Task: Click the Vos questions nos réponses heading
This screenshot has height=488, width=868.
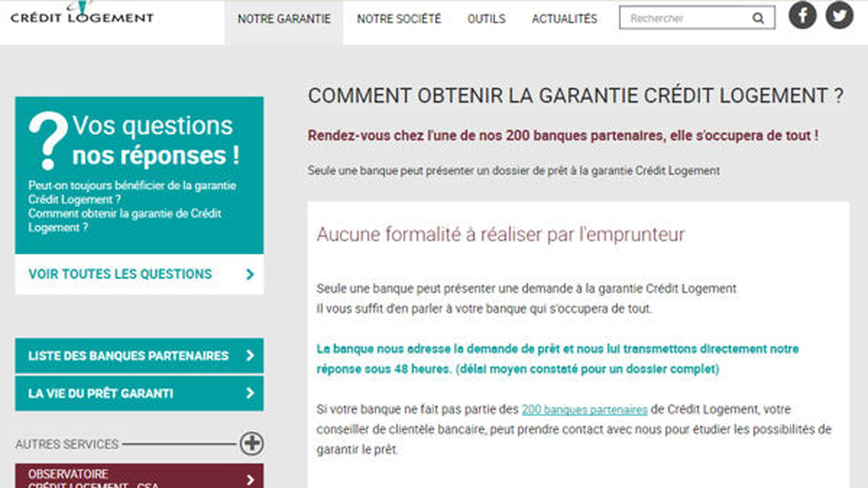Action: coord(155,140)
